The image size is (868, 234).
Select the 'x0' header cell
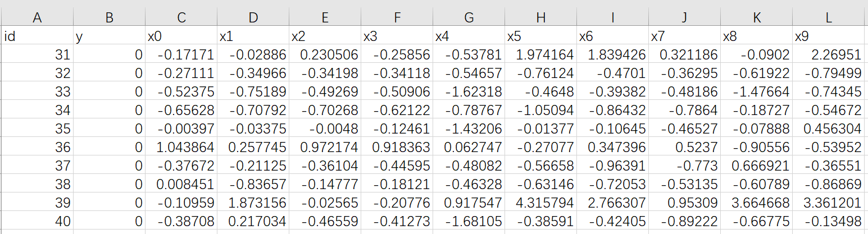[x=180, y=37]
